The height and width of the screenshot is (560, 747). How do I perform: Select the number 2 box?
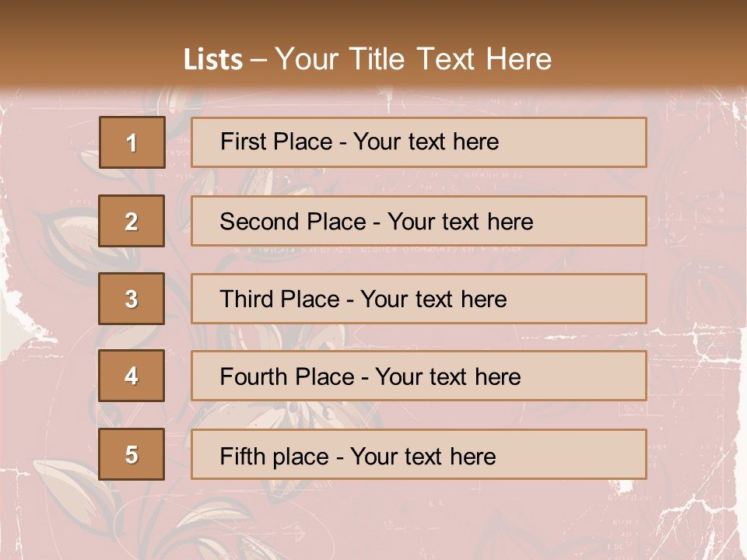tap(132, 221)
